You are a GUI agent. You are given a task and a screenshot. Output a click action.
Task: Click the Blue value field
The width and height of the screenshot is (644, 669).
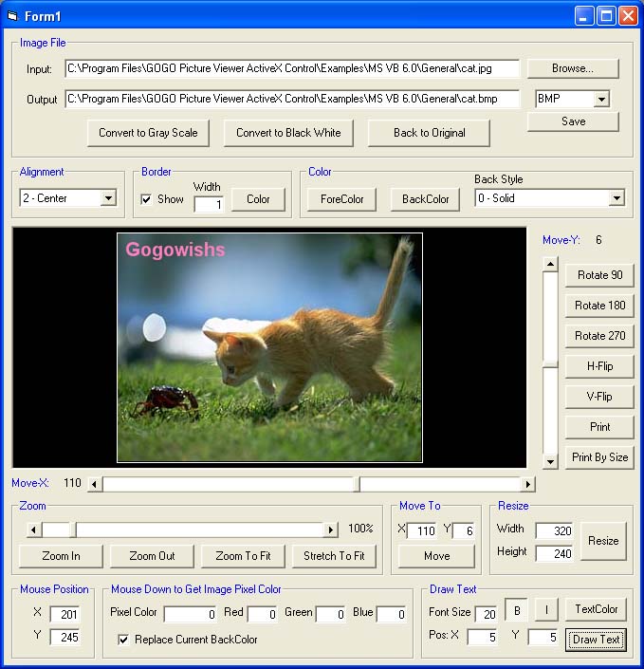[391, 614]
